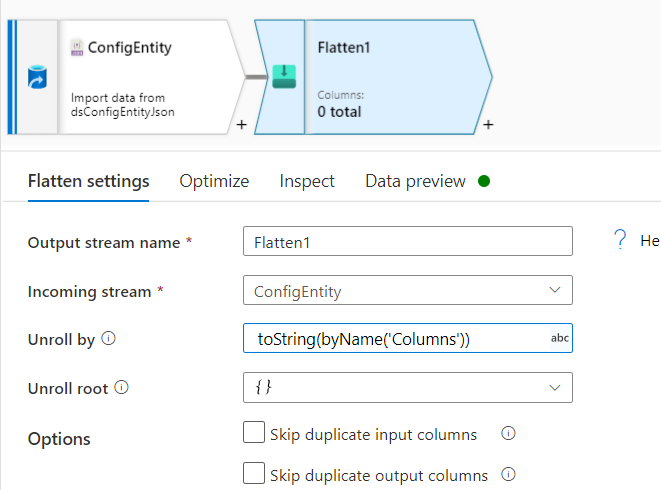This screenshot has height=490, width=661.
Task: Open the Inspect tab
Action: 307,181
